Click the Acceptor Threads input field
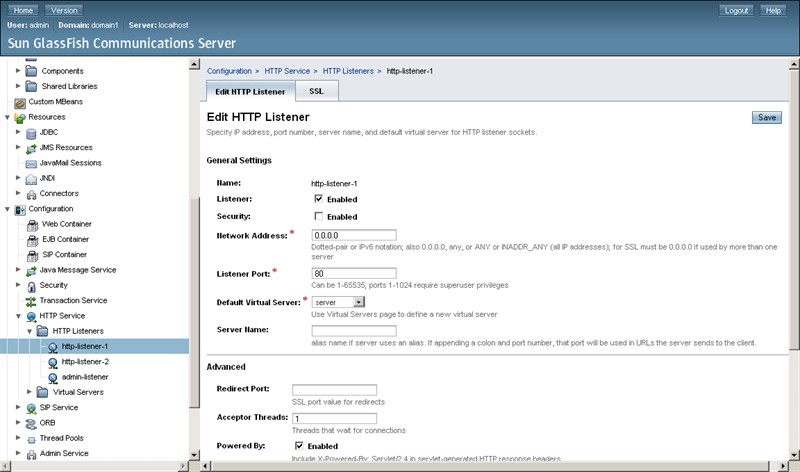Image resolution: width=800 pixels, height=472 pixels. point(335,418)
